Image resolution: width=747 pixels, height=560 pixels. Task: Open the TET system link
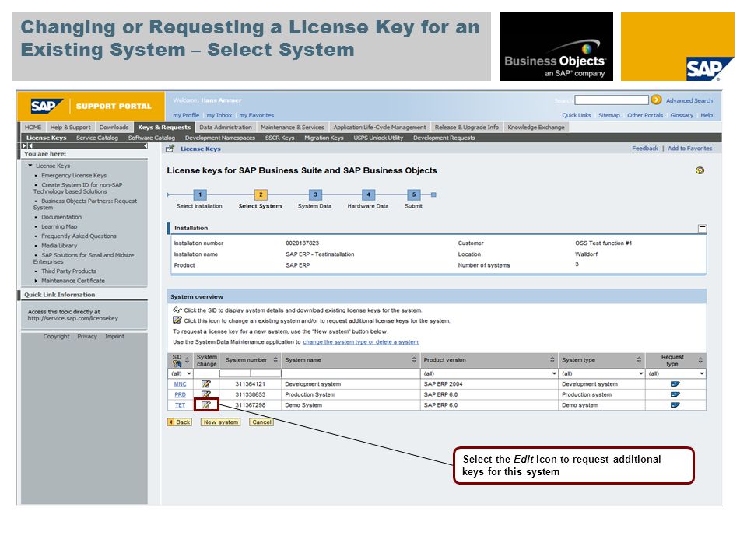(x=180, y=404)
